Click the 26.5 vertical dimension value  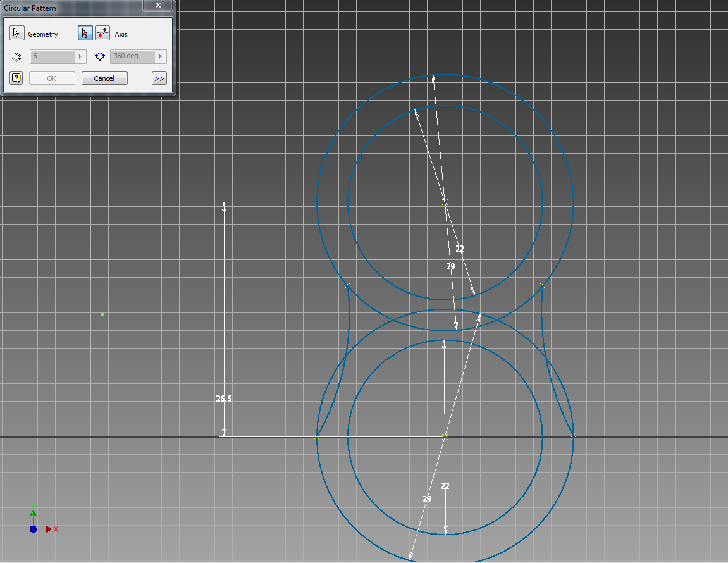[223, 399]
